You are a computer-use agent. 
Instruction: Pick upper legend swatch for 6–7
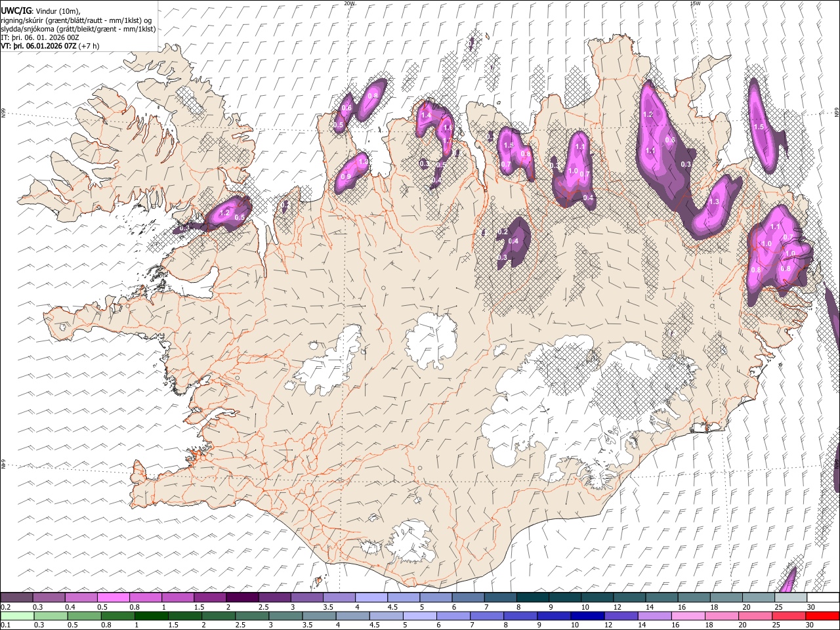click(x=469, y=597)
